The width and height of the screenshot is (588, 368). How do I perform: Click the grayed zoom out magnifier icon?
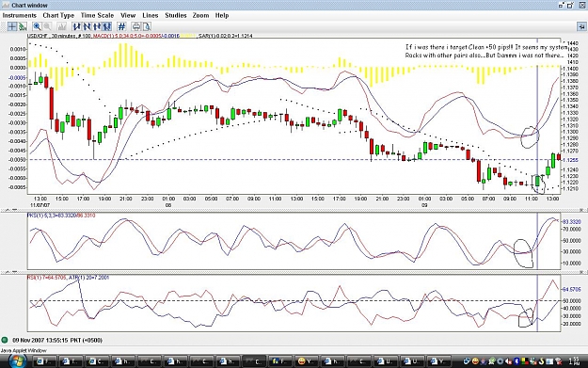[47, 26]
